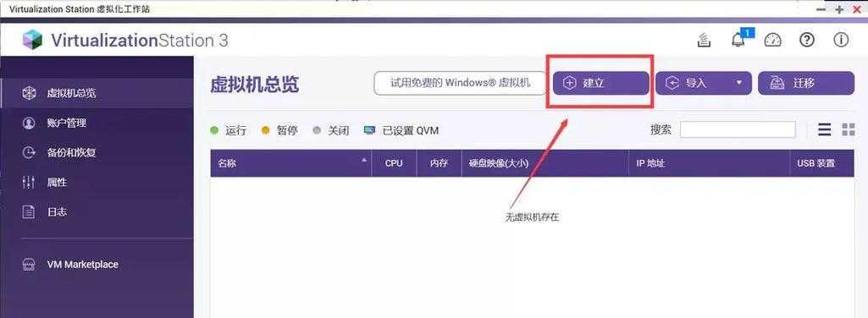This screenshot has width=868, height=318.
Task: Click the 迁移 migrate button
Action: click(806, 83)
